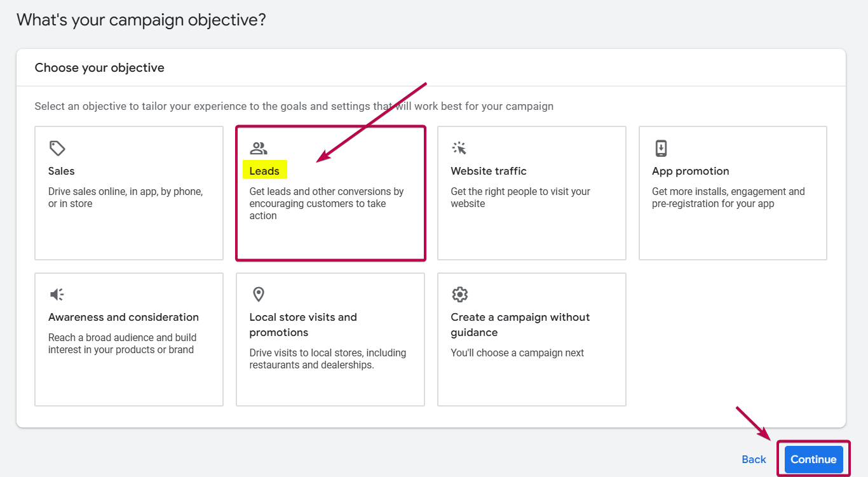
Task: Click the 'You'll choose a campaign next' text
Action: point(517,353)
